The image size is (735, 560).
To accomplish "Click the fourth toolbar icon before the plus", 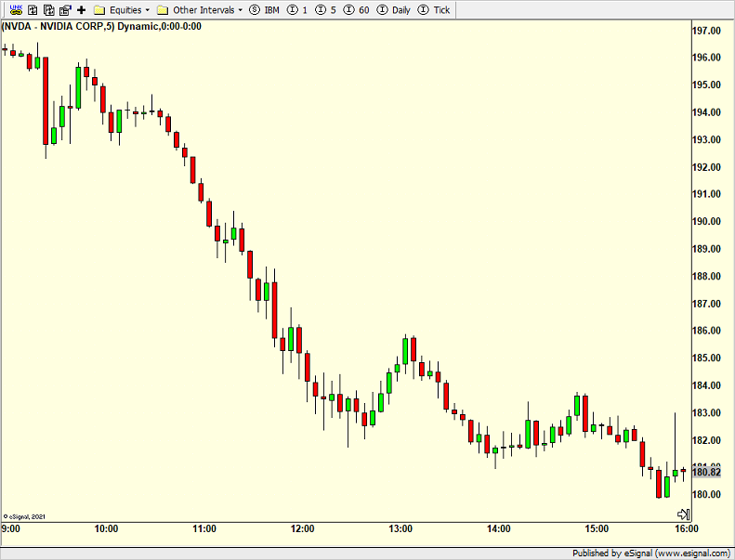I will (65, 9).
